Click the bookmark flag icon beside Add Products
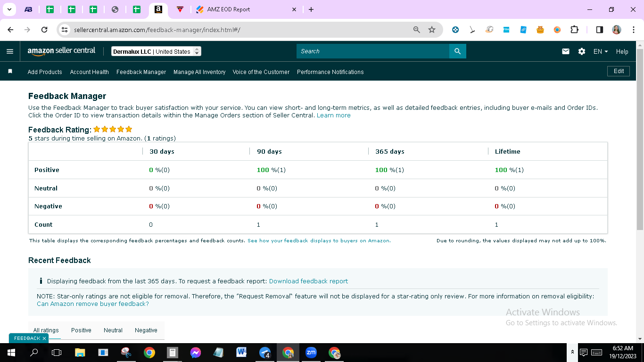Image resolution: width=644 pixels, height=362 pixels. (10, 72)
